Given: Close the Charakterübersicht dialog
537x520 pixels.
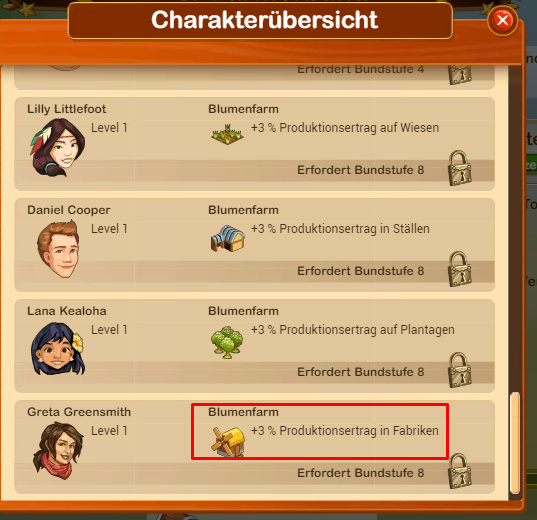Looking at the screenshot, I should [x=502, y=20].
